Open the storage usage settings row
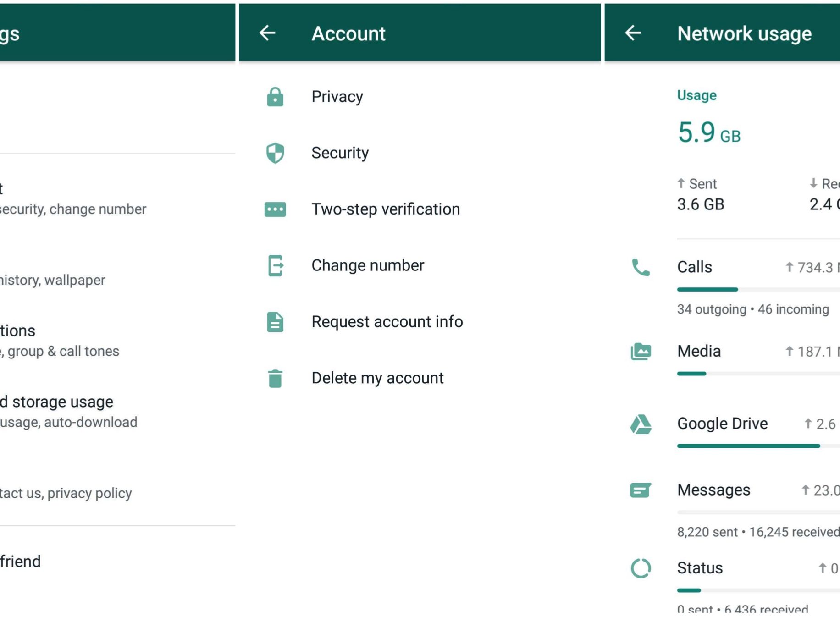 69,411
